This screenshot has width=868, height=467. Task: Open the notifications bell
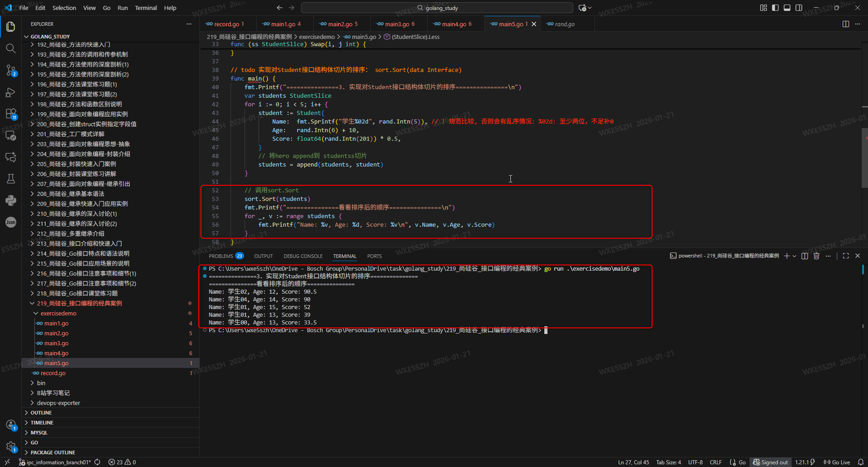tap(861, 462)
